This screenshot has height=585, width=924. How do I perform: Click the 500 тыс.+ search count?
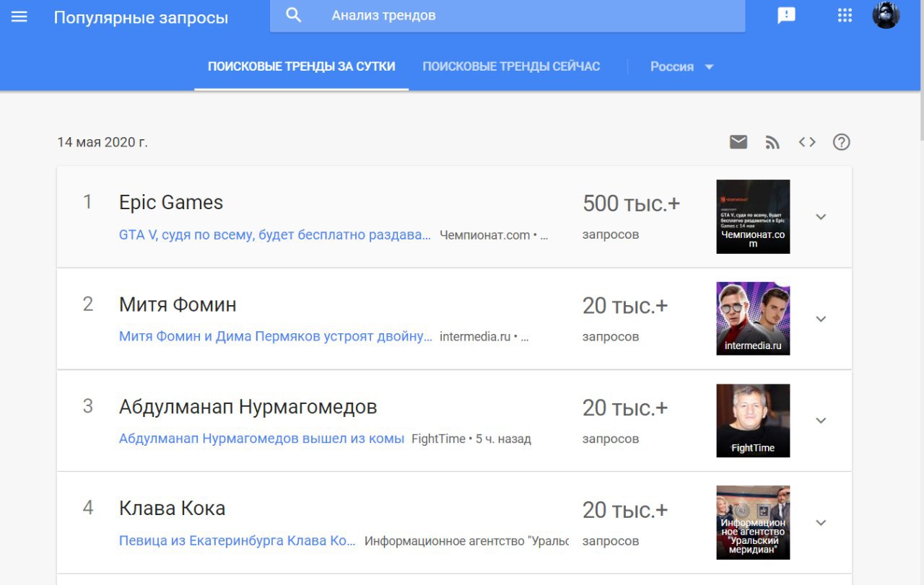coord(632,204)
